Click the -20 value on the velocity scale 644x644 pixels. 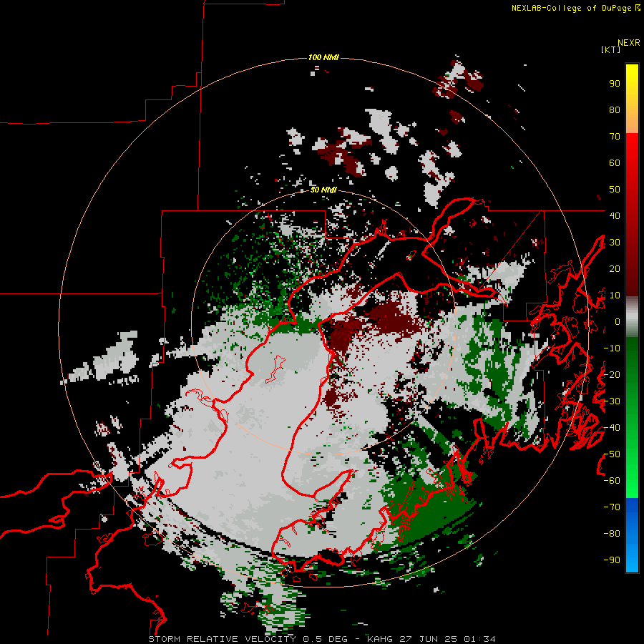[x=612, y=374]
